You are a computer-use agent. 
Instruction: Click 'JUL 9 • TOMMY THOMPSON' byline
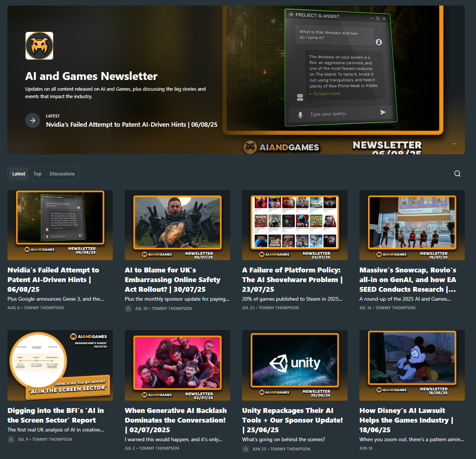pyautogui.click(x=45, y=439)
